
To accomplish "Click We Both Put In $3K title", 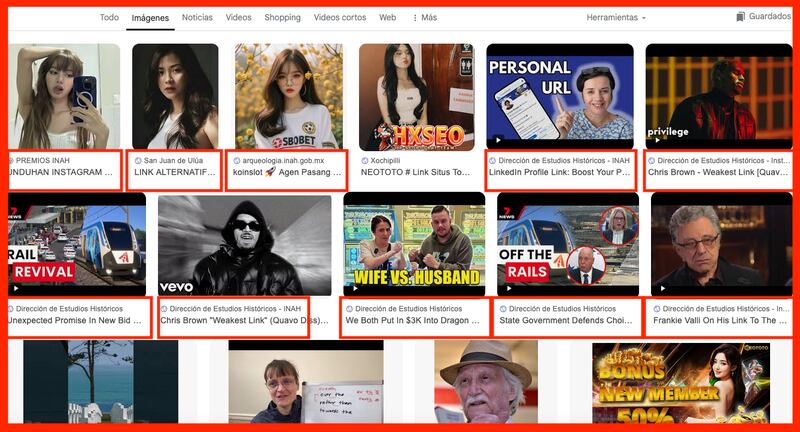I will [413, 320].
